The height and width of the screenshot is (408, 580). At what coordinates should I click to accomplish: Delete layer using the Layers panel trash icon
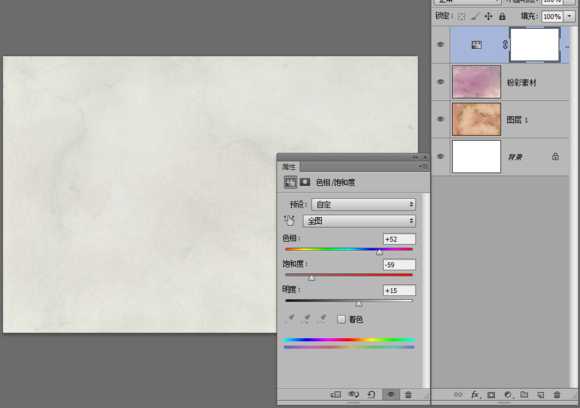(x=557, y=395)
